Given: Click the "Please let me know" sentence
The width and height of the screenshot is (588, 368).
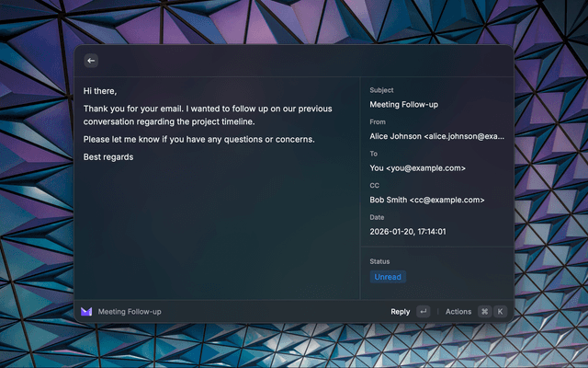Looking at the screenshot, I should tap(198, 140).
